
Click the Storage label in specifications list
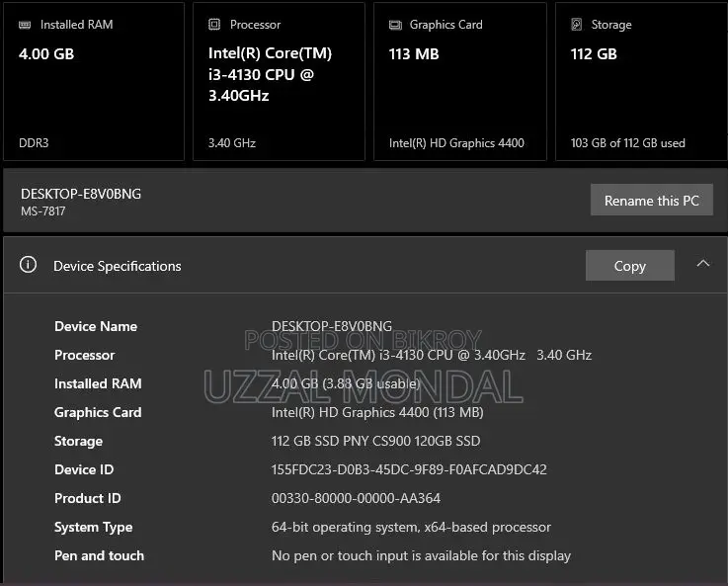click(78, 441)
